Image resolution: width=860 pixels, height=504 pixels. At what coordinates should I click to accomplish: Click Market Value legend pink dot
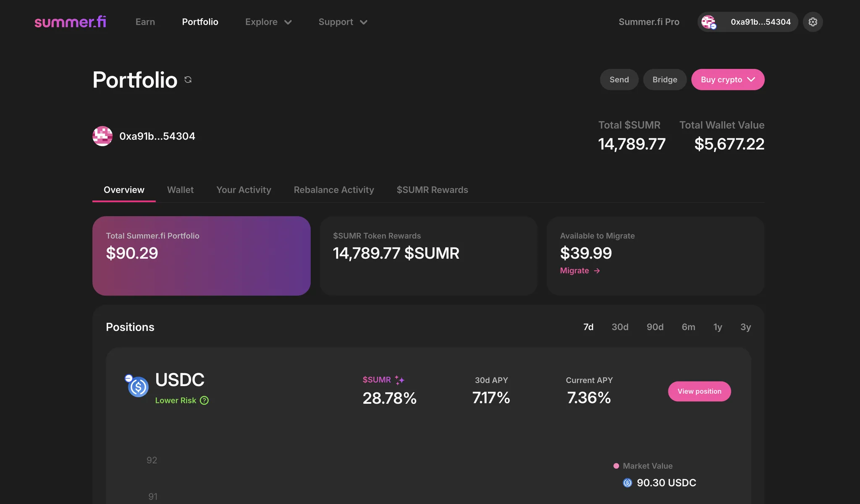pos(616,466)
